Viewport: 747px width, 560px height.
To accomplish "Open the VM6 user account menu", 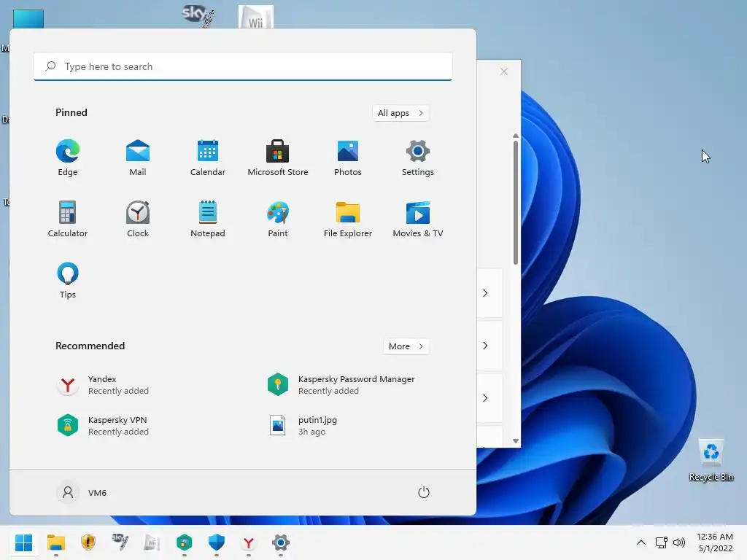I will (82, 492).
